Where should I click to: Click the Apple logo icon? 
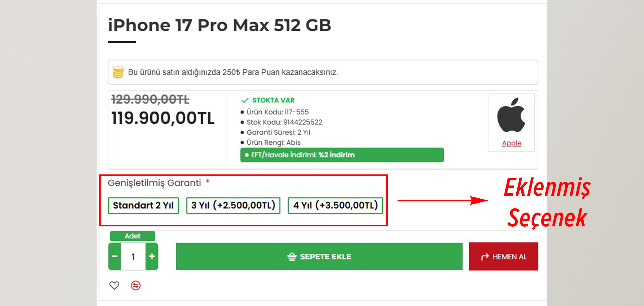(x=511, y=116)
